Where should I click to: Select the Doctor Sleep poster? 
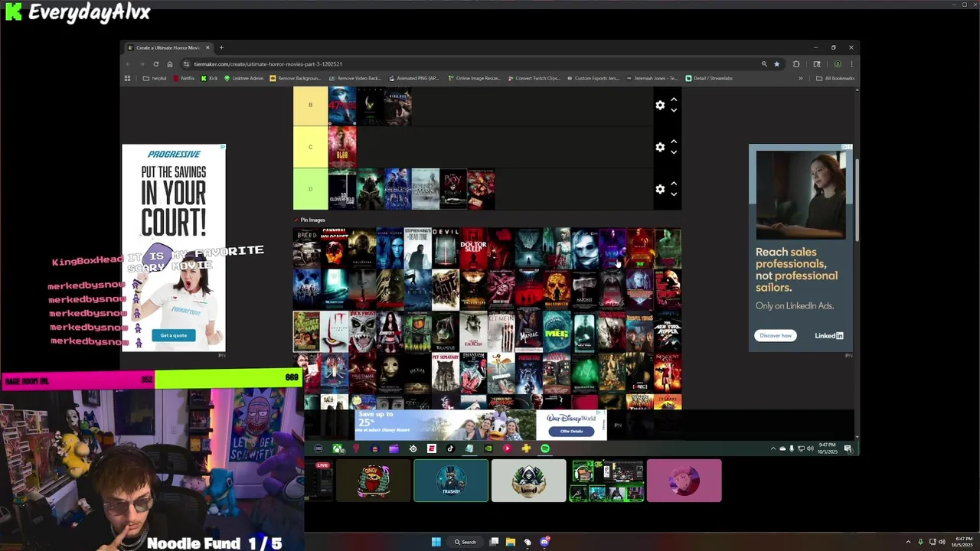[473, 248]
